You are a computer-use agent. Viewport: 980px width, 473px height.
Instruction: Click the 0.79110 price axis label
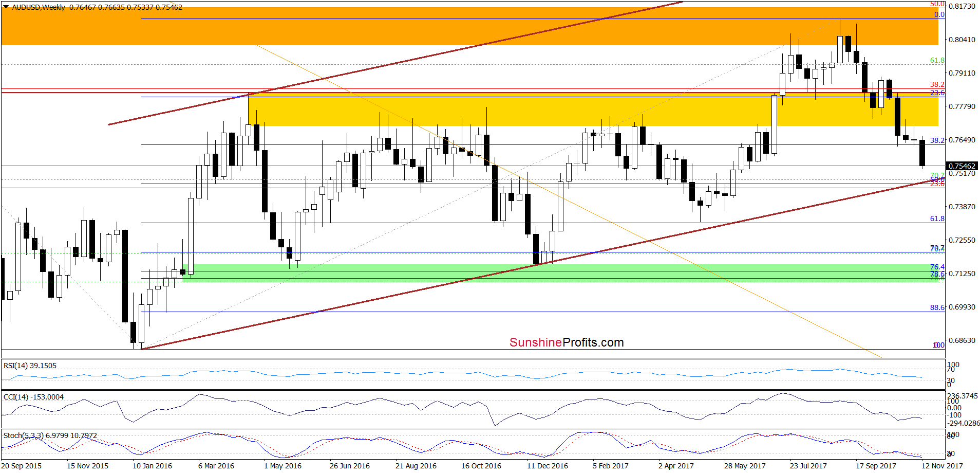click(962, 73)
